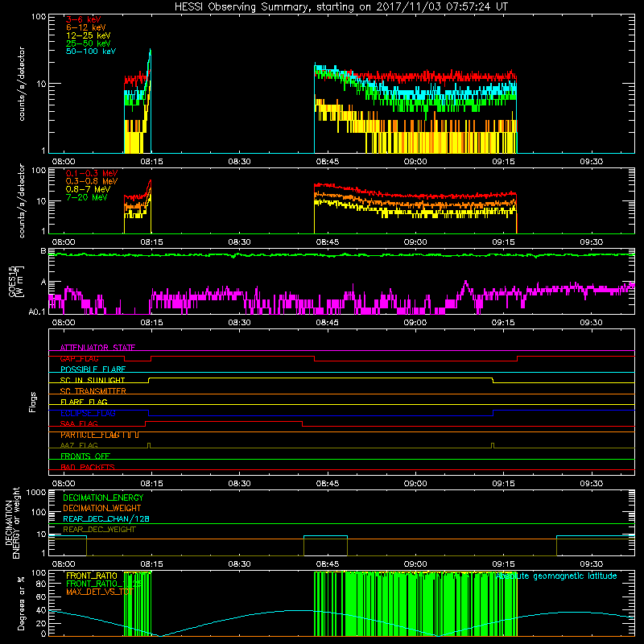This screenshot has width=644, height=644.
Task: Click the yellow "12-25 keV" legend entry
Action: click(88, 35)
